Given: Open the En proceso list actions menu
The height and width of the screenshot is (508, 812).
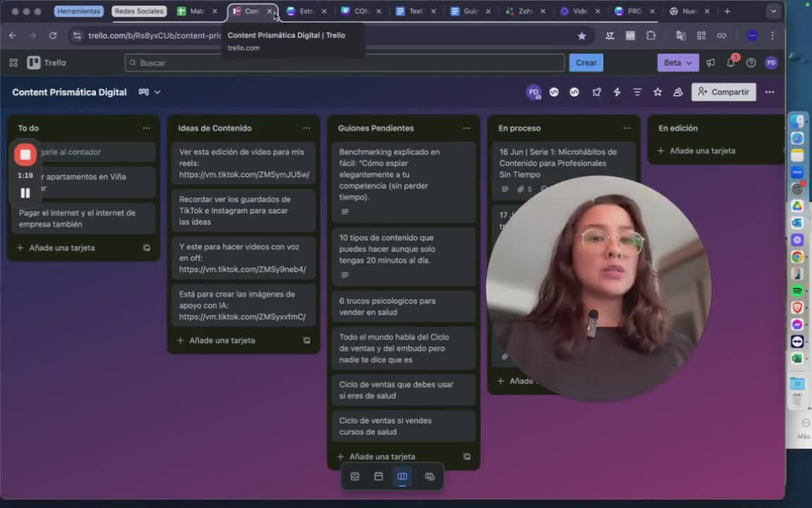Looking at the screenshot, I should [627, 128].
